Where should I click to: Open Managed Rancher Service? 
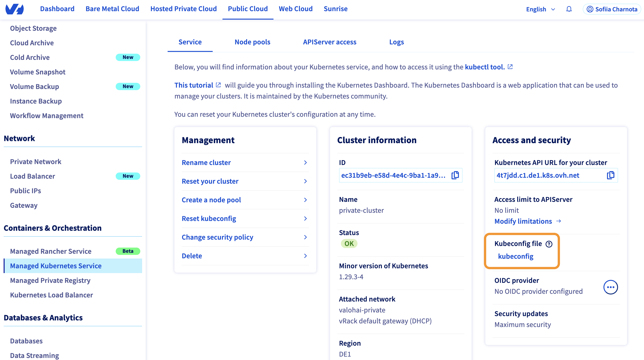pyautogui.click(x=51, y=251)
